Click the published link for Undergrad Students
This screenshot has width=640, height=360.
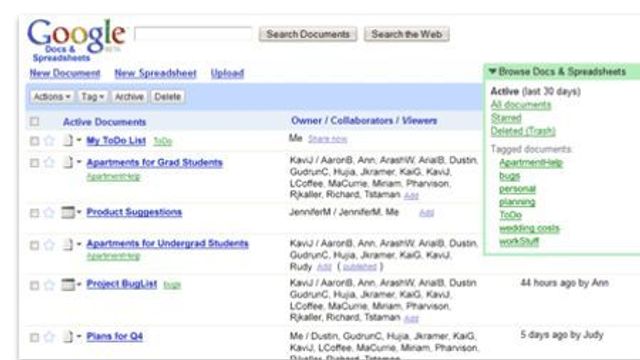pyautogui.click(x=360, y=267)
